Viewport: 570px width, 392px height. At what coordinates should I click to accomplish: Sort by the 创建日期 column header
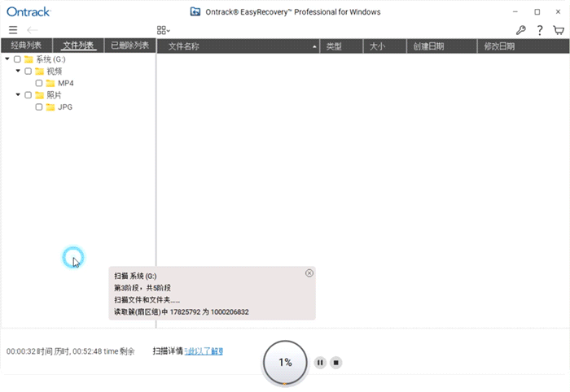441,46
